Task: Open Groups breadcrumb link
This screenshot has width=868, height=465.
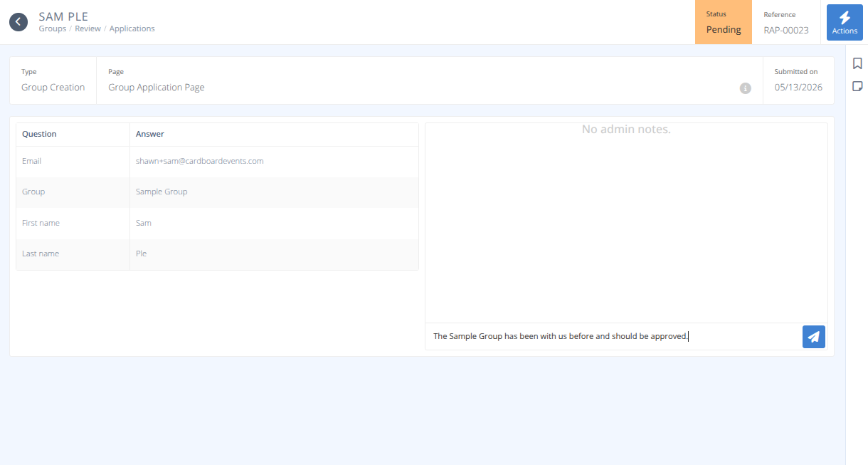Action: (x=53, y=28)
